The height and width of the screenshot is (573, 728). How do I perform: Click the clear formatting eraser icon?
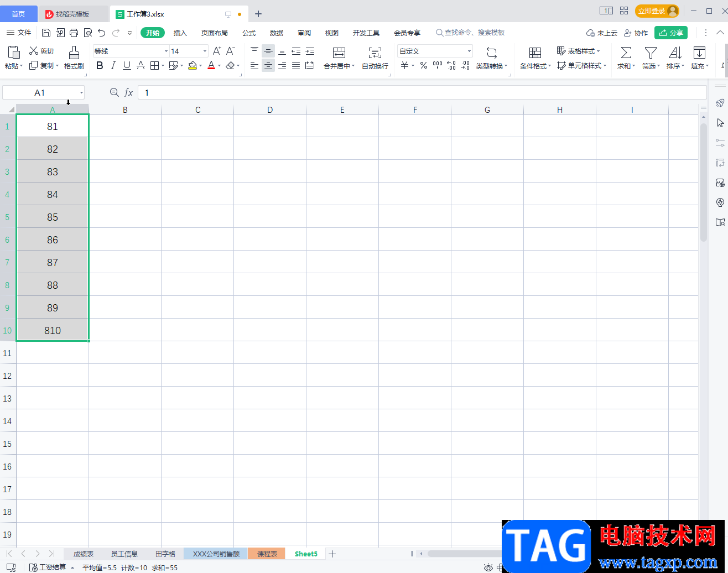230,66
